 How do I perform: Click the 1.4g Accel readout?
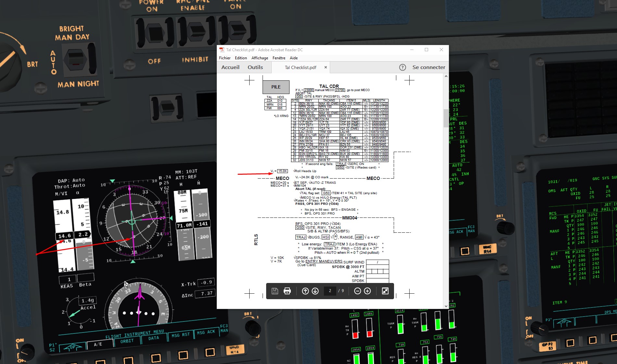coord(87,300)
